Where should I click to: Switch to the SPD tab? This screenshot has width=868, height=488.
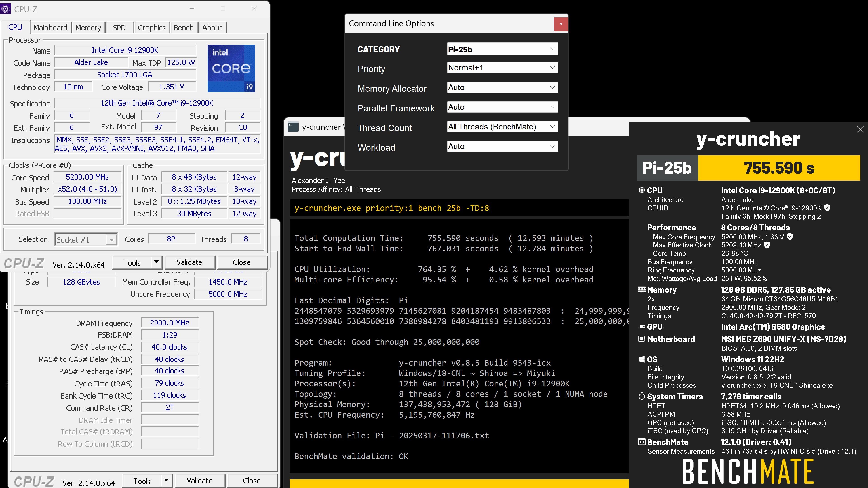tap(119, 28)
